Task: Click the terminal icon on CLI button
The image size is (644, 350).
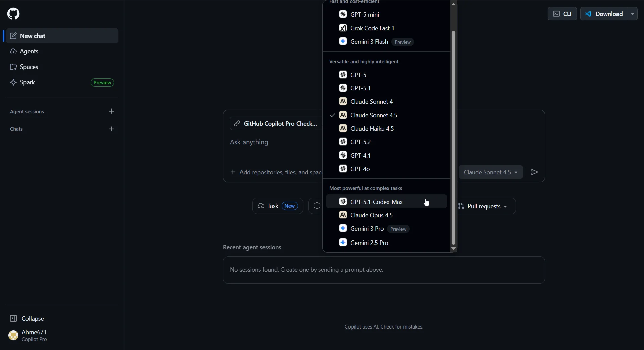Action: (556, 14)
